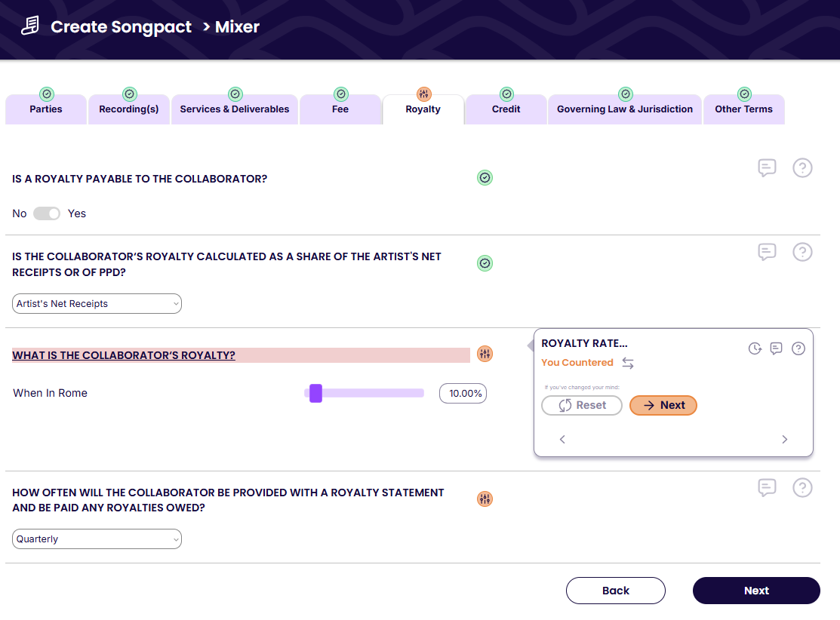This screenshot has height=620, width=840.
Task: Open the Artist's Net Receipts dropdown
Action: (97, 303)
